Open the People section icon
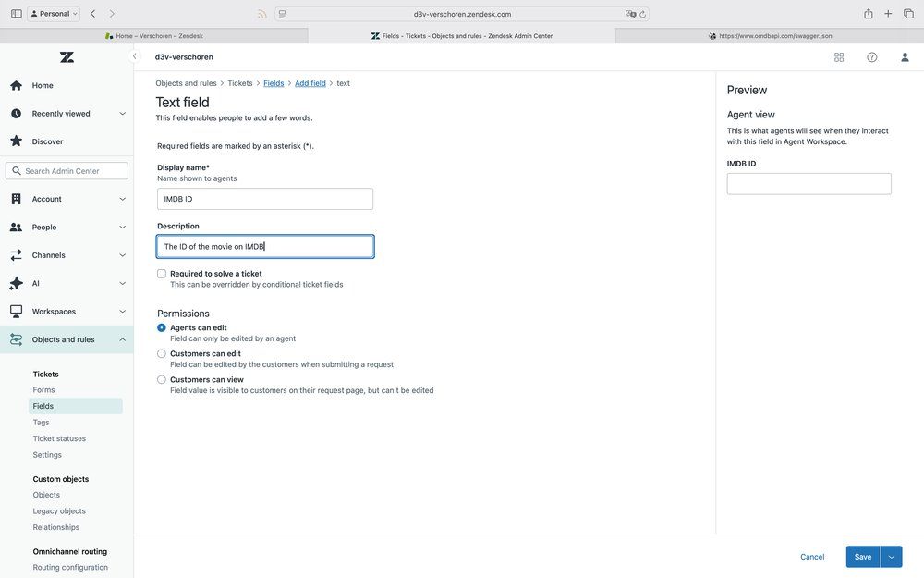Viewport: 924px width, 578px height. [x=17, y=227]
